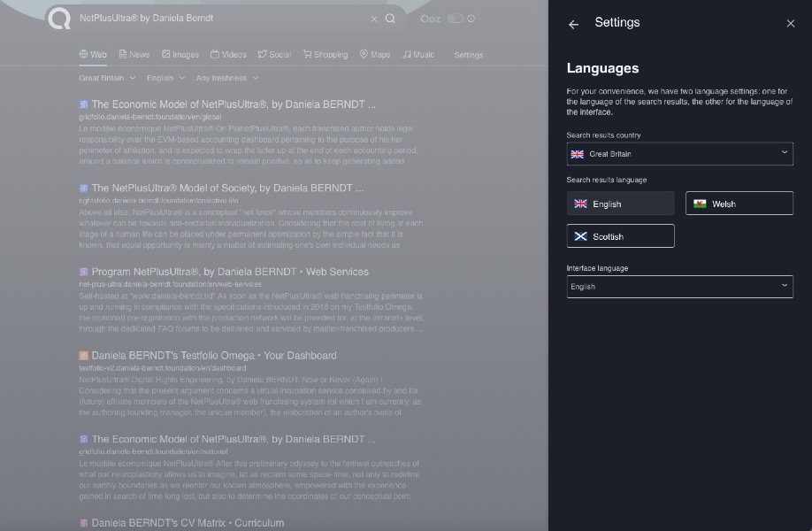Screen dimensions: 812x531
Task: Click the Languages heading
Action: (x=602, y=68)
